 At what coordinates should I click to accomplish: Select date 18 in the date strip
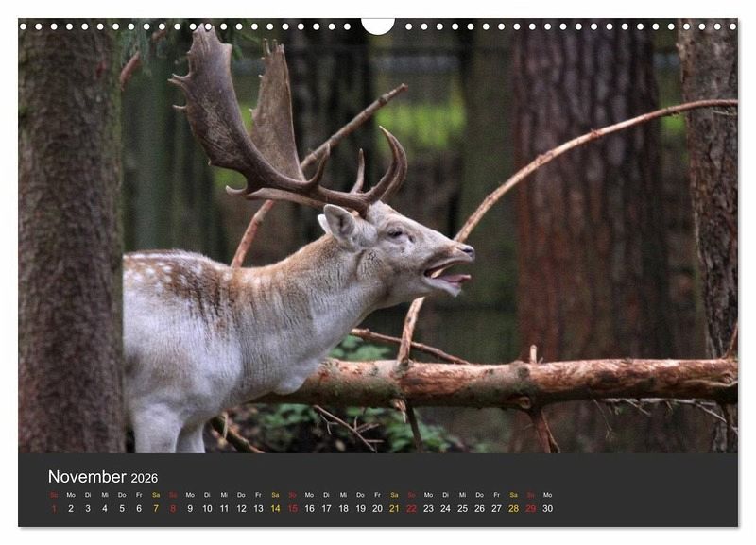[x=343, y=508]
